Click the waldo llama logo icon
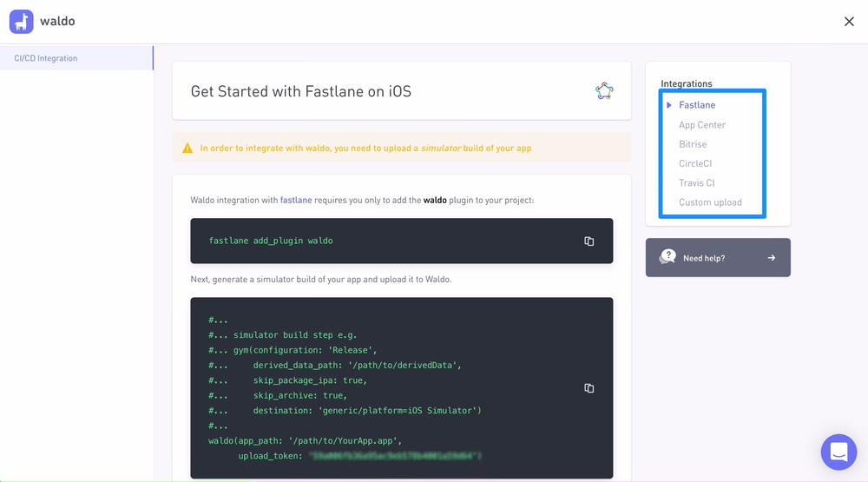The width and height of the screenshot is (868, 482). tap(22, 22)
